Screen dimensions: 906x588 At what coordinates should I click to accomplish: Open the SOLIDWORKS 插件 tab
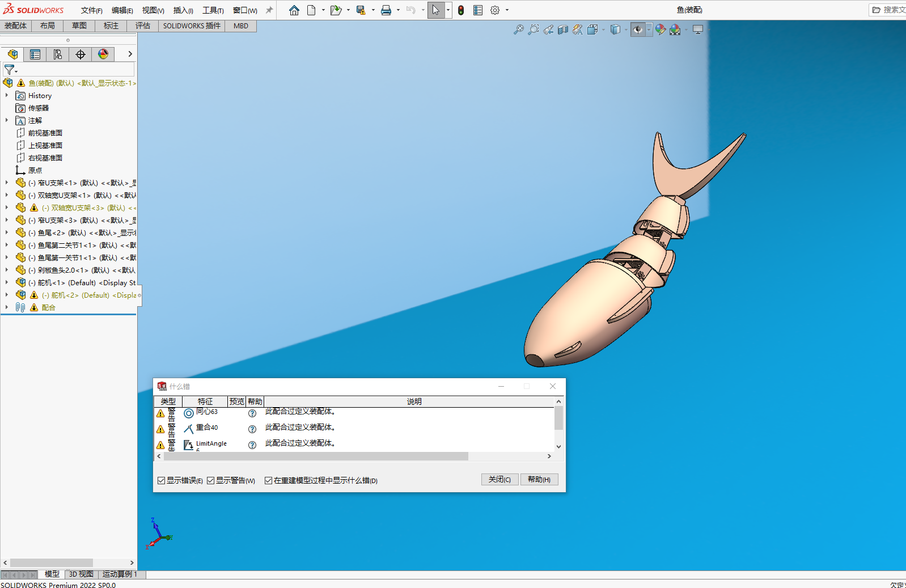[x=192, y=26]
